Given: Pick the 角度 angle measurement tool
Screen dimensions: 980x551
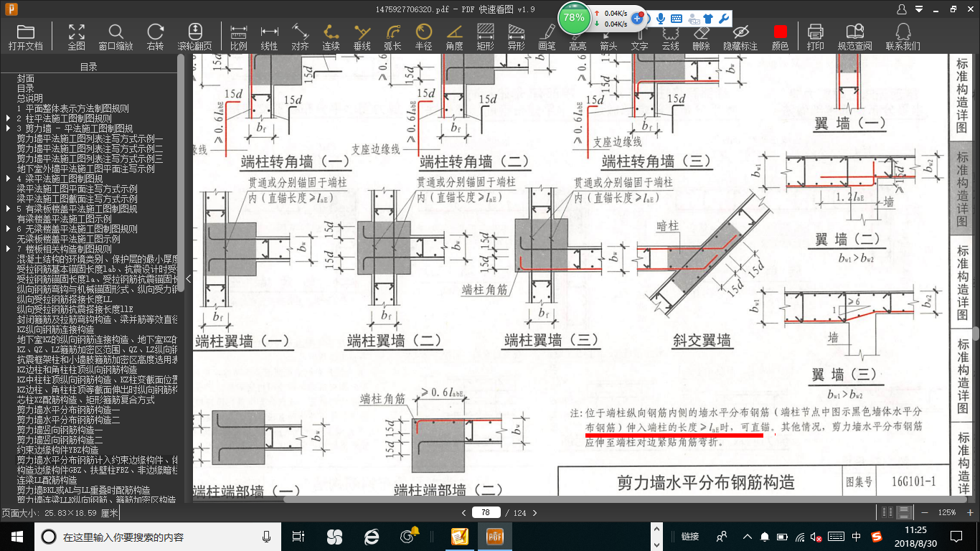Looking at the screenshot, I should point(454,37).
